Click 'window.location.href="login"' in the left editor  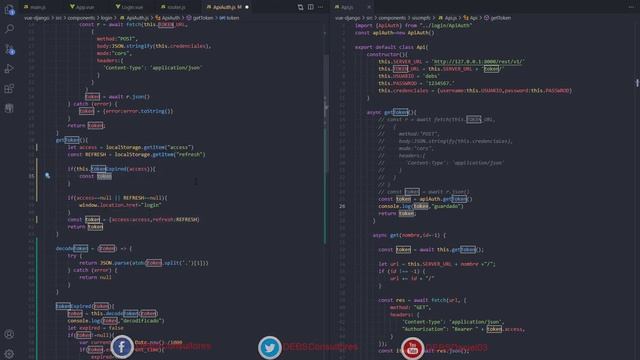point(120,205)
